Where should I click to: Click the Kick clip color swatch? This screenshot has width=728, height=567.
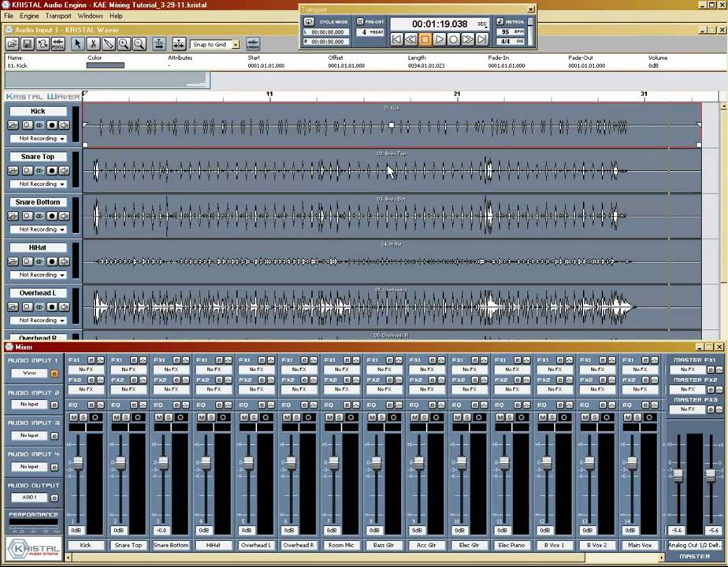pos(106,65)
